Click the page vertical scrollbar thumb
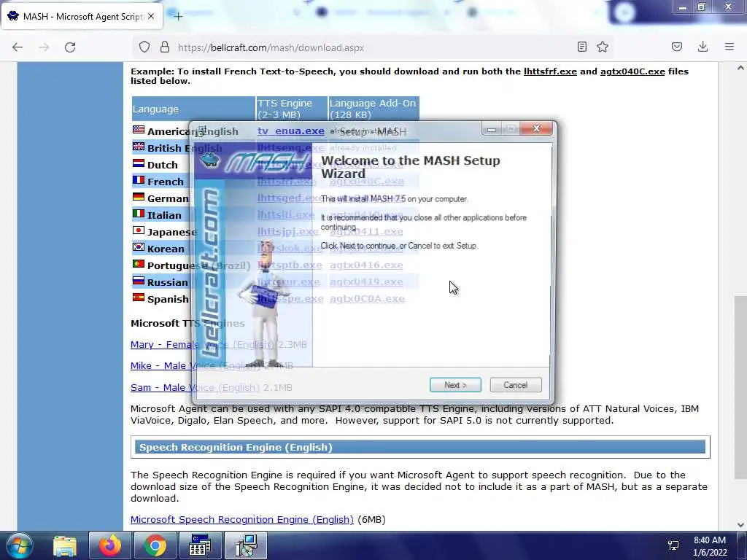The image size is (747, 560). (740, 387)
